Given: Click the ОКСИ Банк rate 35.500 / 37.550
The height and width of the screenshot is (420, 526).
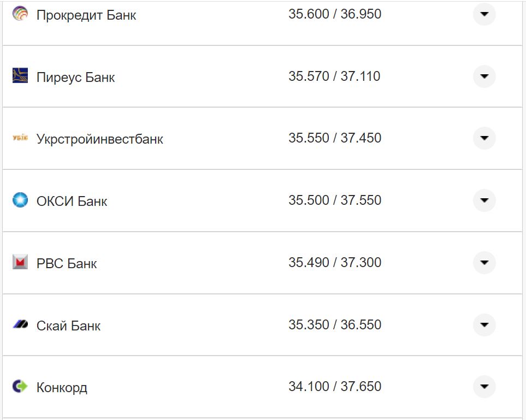Looking at the screenshot, I should pos(335,200).
